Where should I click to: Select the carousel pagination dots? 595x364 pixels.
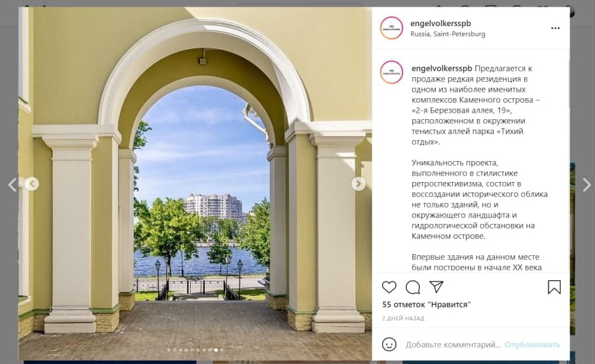click(195, 350)
